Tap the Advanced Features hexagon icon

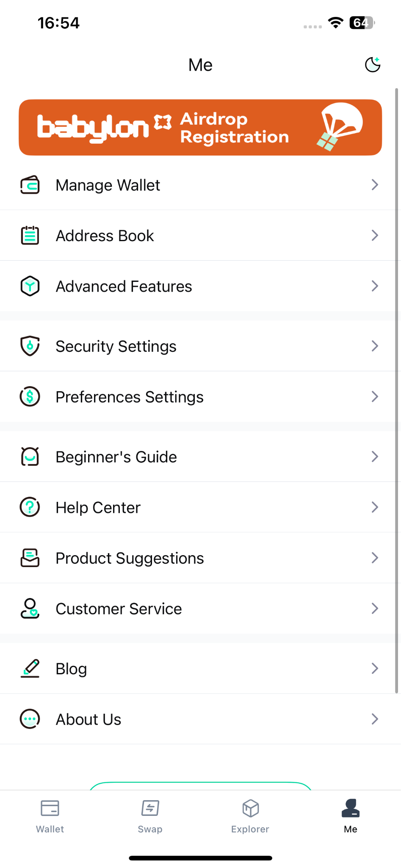click(30, 286)
